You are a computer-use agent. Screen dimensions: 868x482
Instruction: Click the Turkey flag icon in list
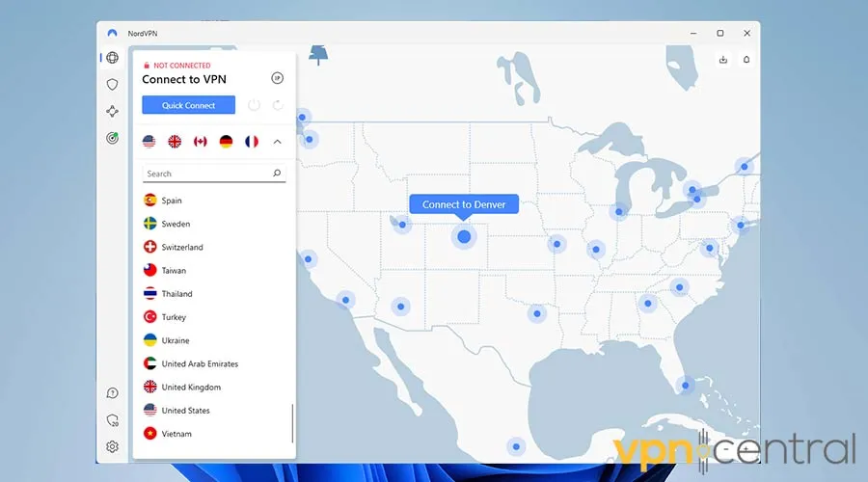pos(150,316)
